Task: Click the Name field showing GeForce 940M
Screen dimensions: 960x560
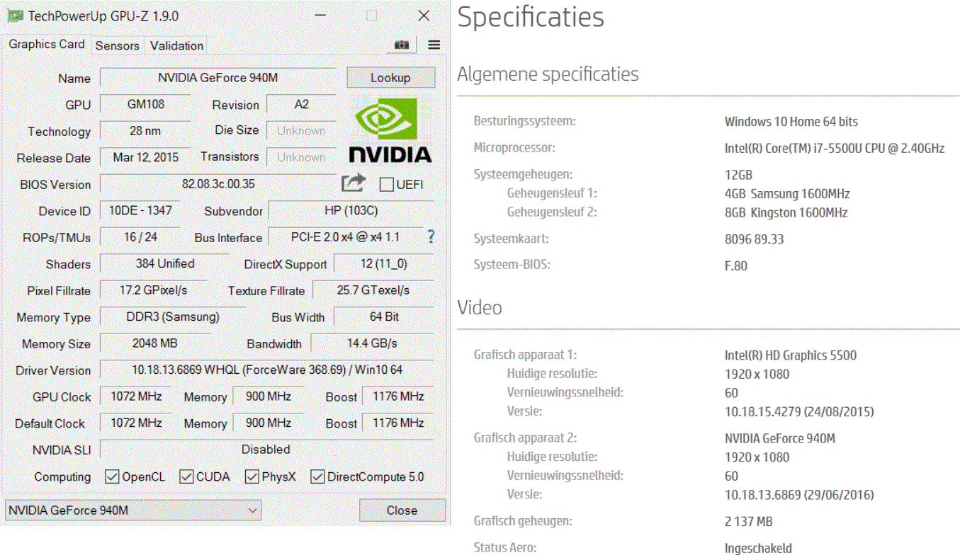Action: tap(218, 78)
